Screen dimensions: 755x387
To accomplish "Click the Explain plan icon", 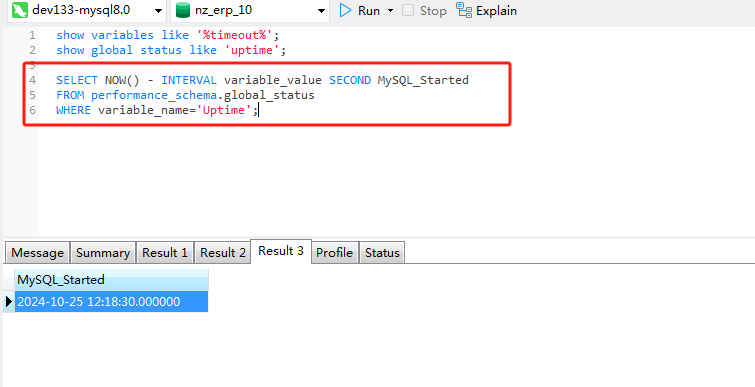I will [464, 10].
